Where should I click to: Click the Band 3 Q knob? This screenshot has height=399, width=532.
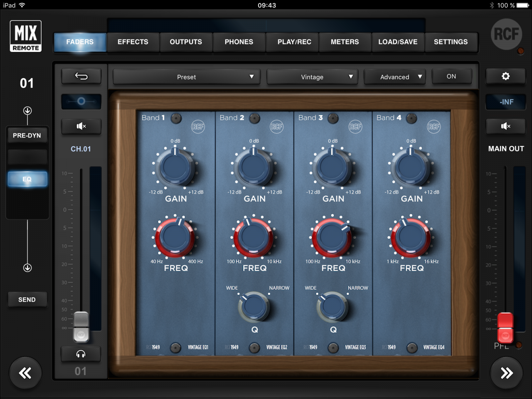(332, 307)
